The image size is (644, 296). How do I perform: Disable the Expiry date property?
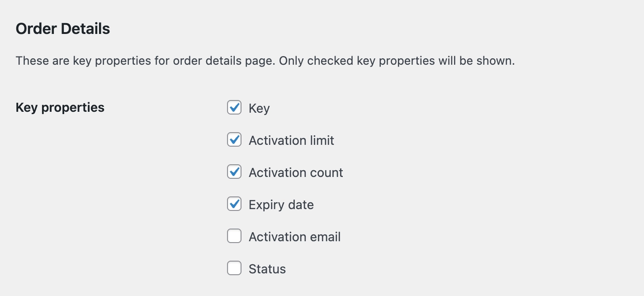[234, 204]
